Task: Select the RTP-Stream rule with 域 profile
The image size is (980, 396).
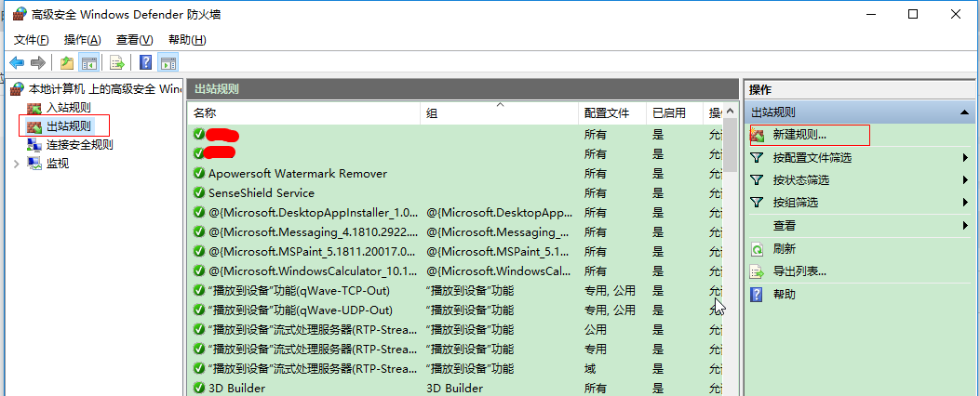Action: [x=455, y=368]
